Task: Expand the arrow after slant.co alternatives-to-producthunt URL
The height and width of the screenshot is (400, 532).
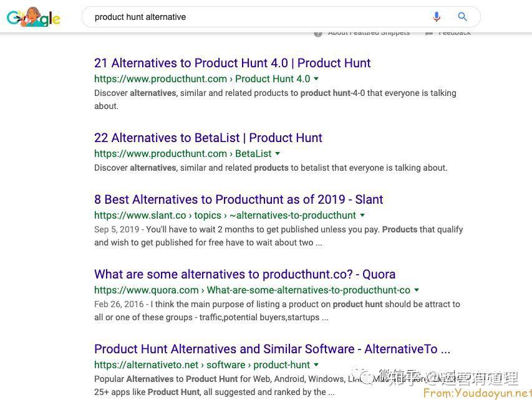Action: [x=362, y=215]
